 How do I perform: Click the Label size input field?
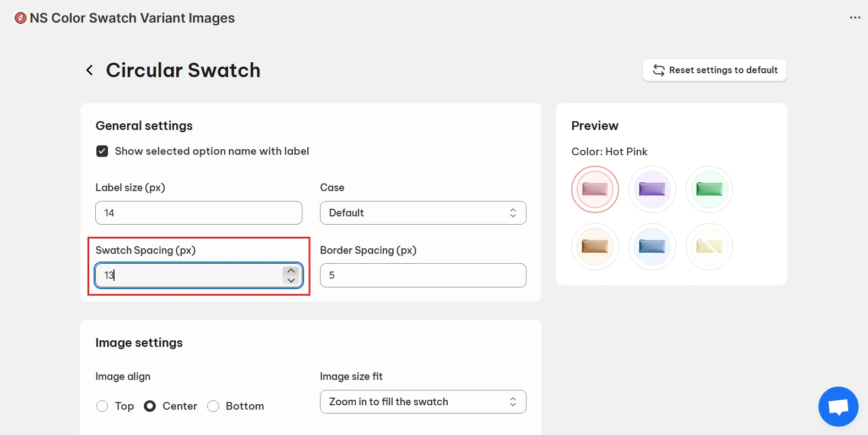[198, 213]
